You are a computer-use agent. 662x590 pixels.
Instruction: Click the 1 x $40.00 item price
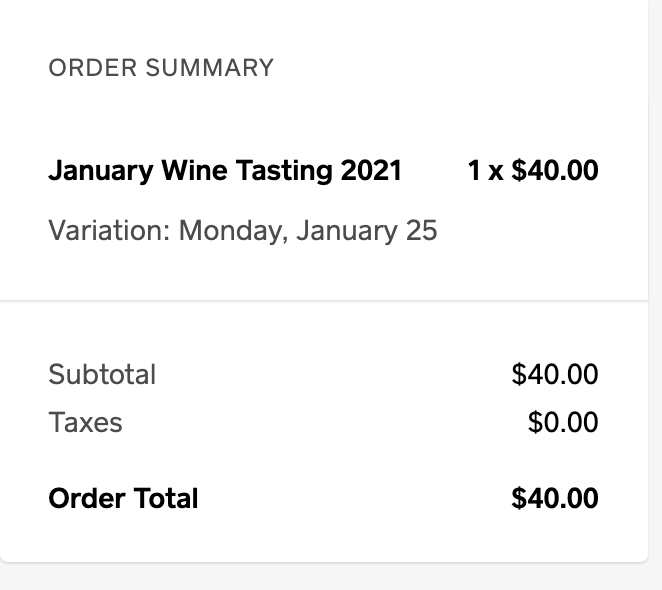pyautogui.click(x=532, y=170)
